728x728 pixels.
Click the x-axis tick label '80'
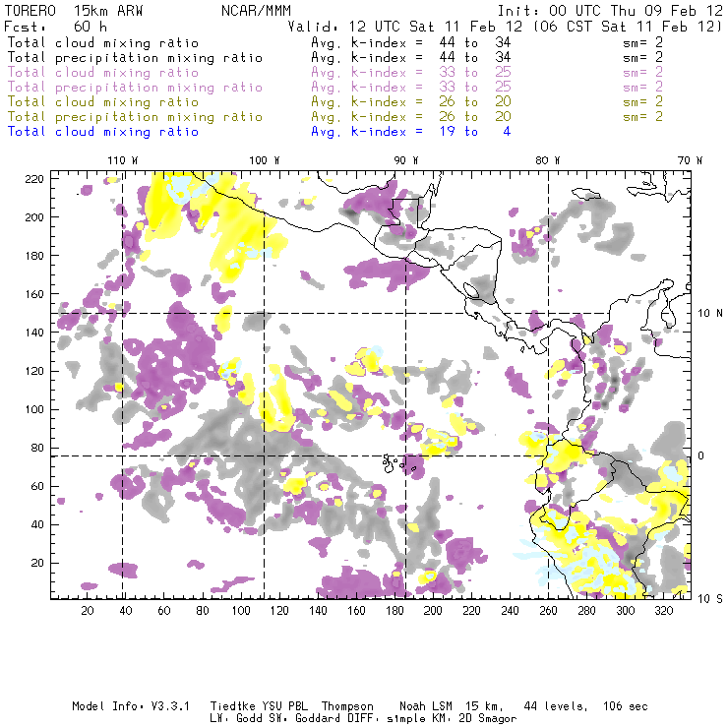(203, 611)
